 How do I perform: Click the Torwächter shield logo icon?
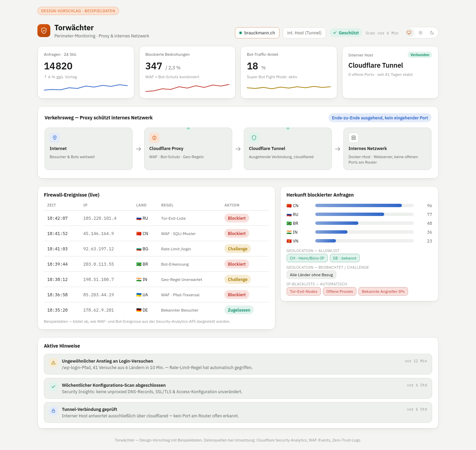coord(44,31)
